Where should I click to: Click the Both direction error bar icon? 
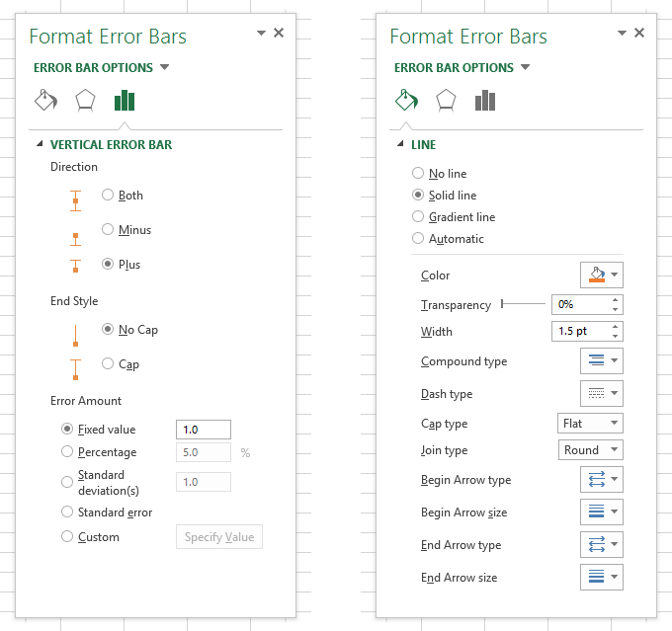[x=75, y=200]
